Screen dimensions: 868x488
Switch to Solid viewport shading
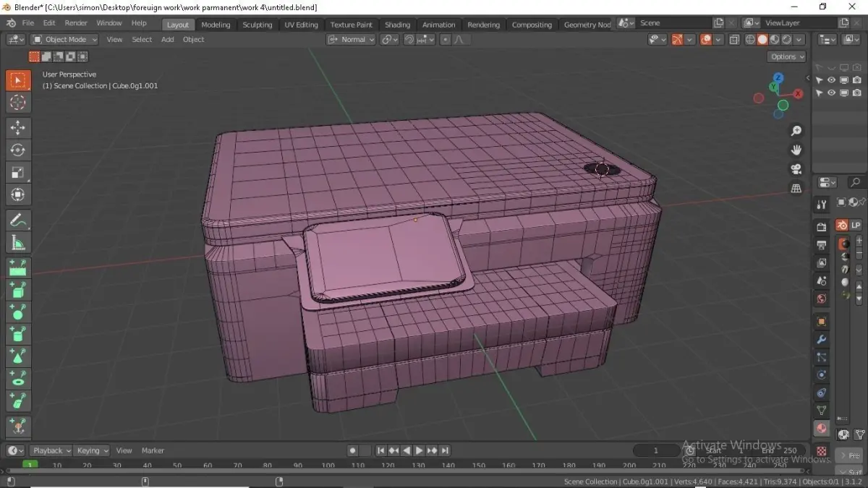pos(762,40)
